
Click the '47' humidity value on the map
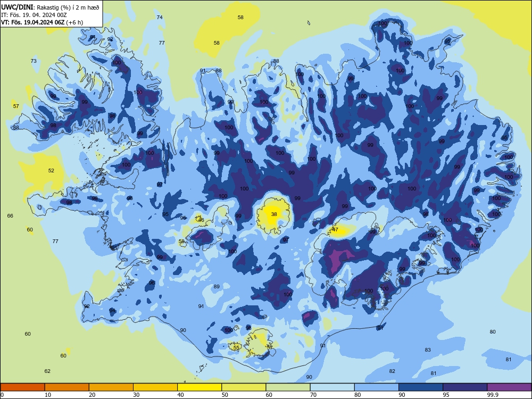click(336, 230)
